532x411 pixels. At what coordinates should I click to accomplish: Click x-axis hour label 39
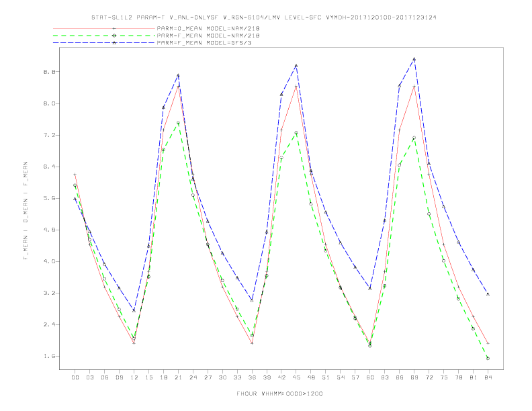[x=267, y=377]
